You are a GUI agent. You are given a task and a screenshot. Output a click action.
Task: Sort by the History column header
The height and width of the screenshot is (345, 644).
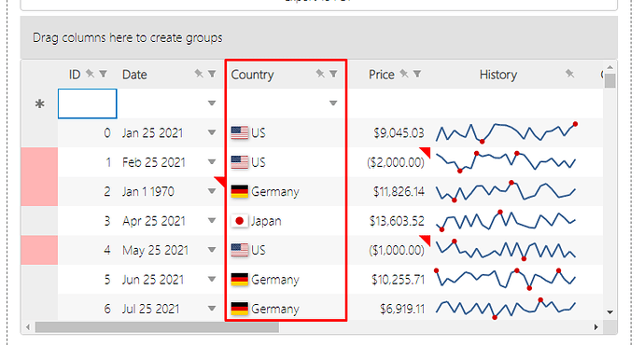click(x=498, y=75)
